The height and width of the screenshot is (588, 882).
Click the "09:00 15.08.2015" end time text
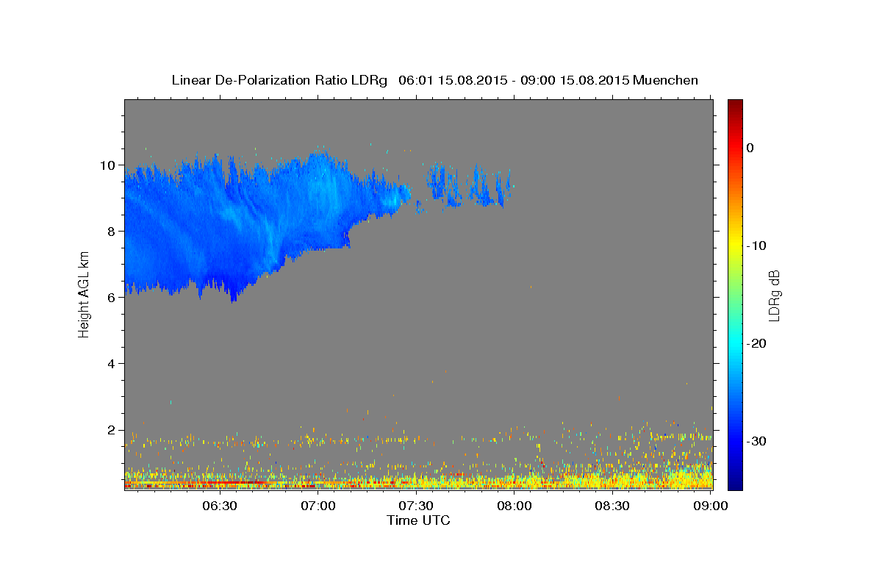575,80
